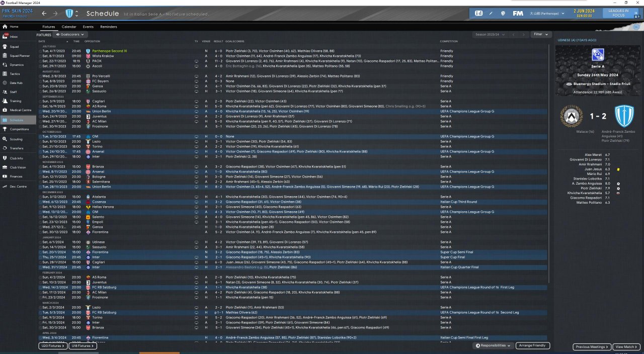
Task: Open U18 Fixtures
Action: [x=83, y=346]
